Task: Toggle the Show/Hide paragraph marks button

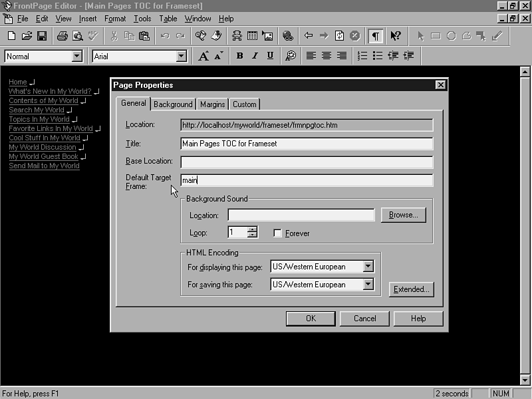Action: pos(376,36)
